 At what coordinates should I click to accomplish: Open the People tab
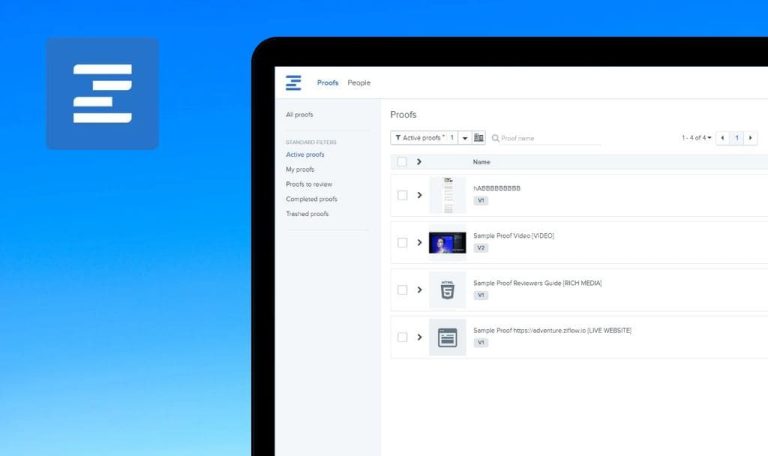[359, 83]
